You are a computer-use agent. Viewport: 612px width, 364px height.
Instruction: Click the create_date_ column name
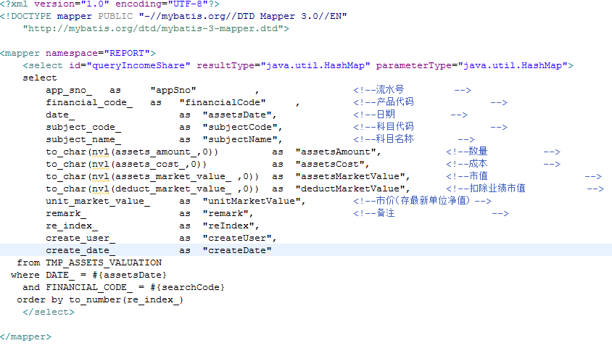coord(80,250)
